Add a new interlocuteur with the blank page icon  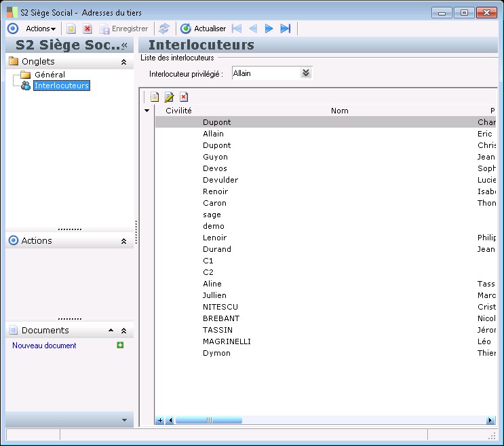(155, 97)
